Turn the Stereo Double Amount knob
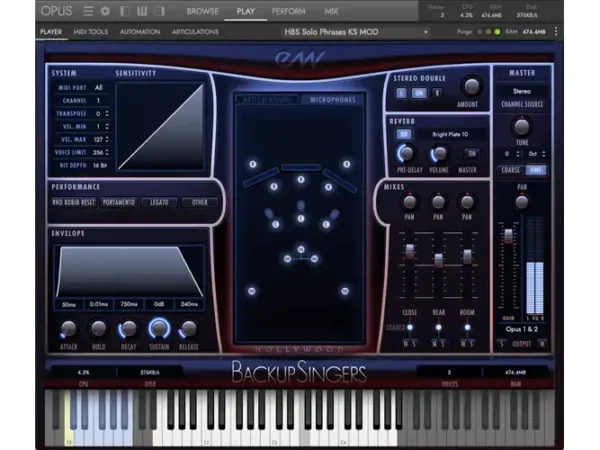The width and height of the screenshot is (600, 450). (471, 86)
